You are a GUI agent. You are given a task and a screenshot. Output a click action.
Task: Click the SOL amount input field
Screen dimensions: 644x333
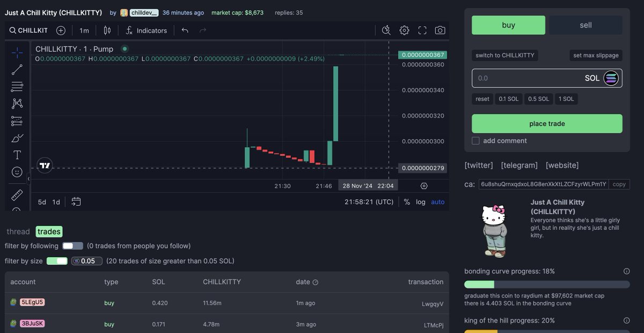547,78
